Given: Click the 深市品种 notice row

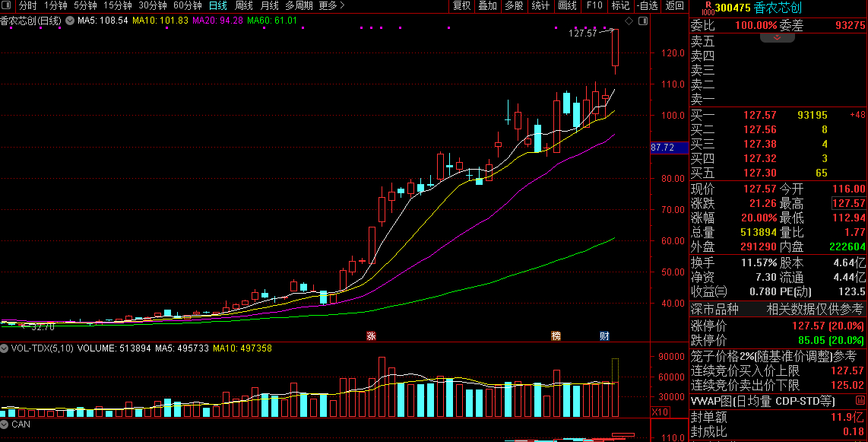Looking at the screenshot, I should pyautogui.click(x=778, y=309).
